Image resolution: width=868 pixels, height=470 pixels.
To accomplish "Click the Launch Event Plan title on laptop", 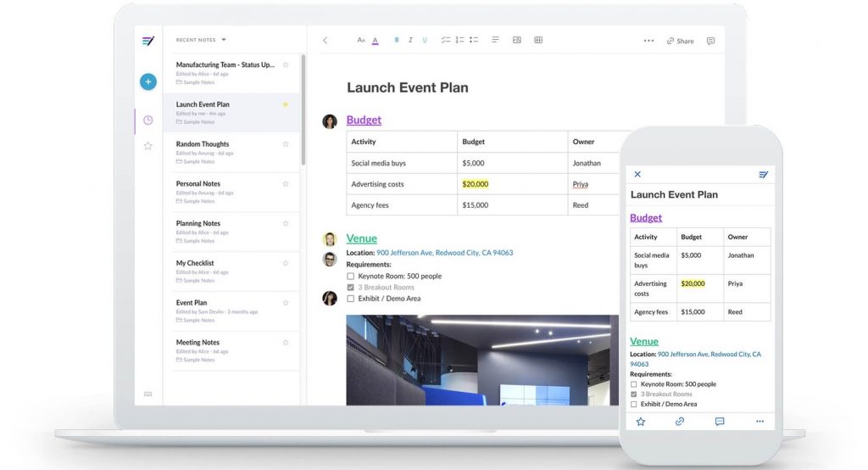I will 408,87.
